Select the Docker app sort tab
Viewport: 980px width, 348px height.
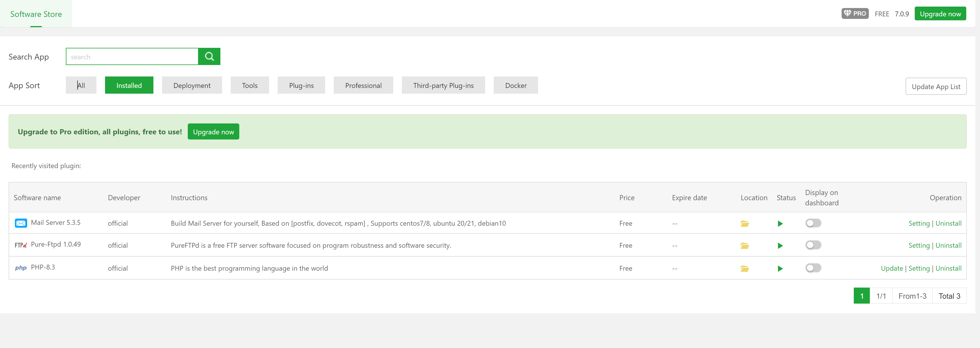(x=515, y=85)
